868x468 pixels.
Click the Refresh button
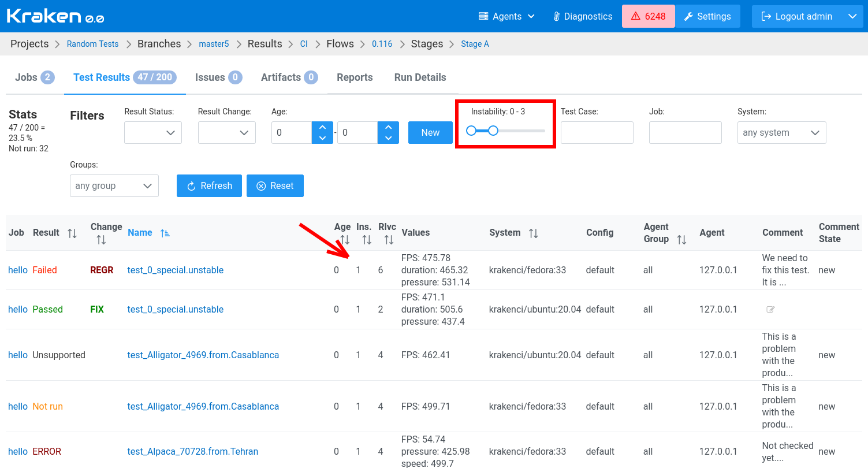pyautogui.click(x=209, y=185)
